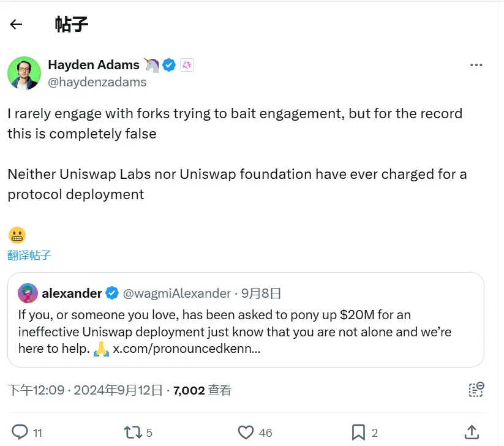Like the post with heart icon
This screenshot has height=446, width=504.
pos(246,432)
